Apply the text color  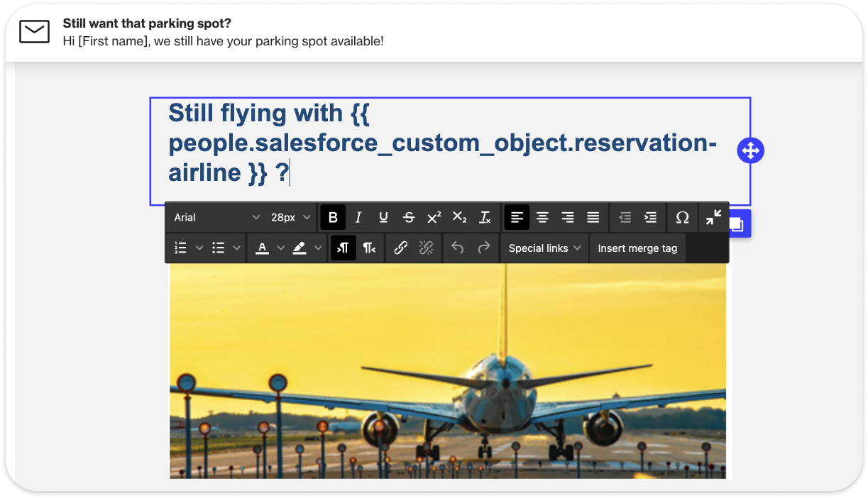(x=263, y=248)
